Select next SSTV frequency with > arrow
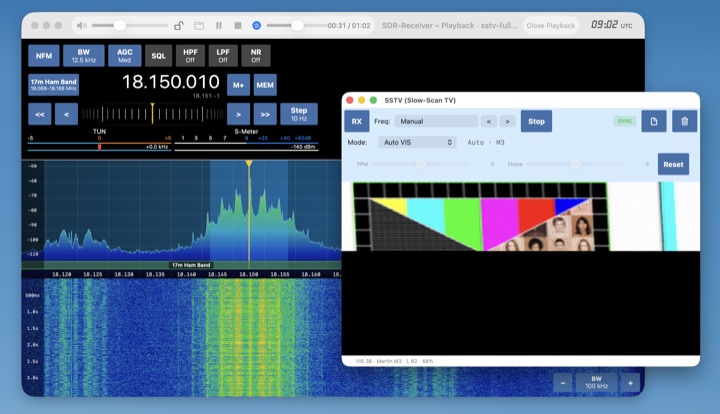720x414 pixels. pos(507,122)
